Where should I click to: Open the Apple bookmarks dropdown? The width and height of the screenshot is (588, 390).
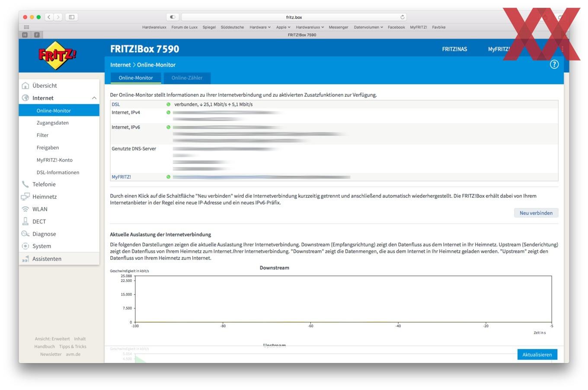click(x=283, y=27)
